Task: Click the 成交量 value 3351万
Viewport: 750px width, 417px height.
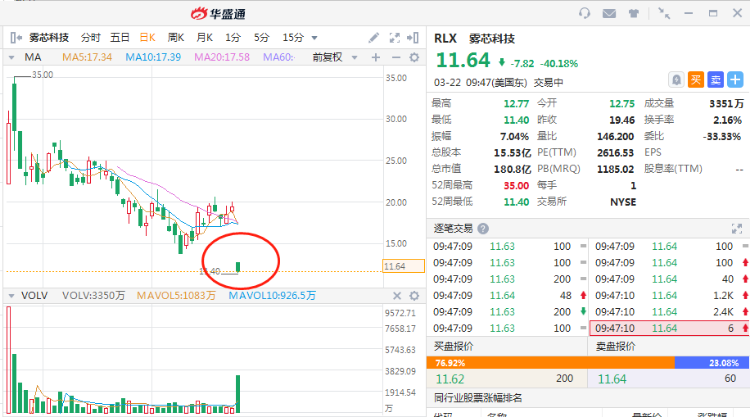Action: click(726, 103)
